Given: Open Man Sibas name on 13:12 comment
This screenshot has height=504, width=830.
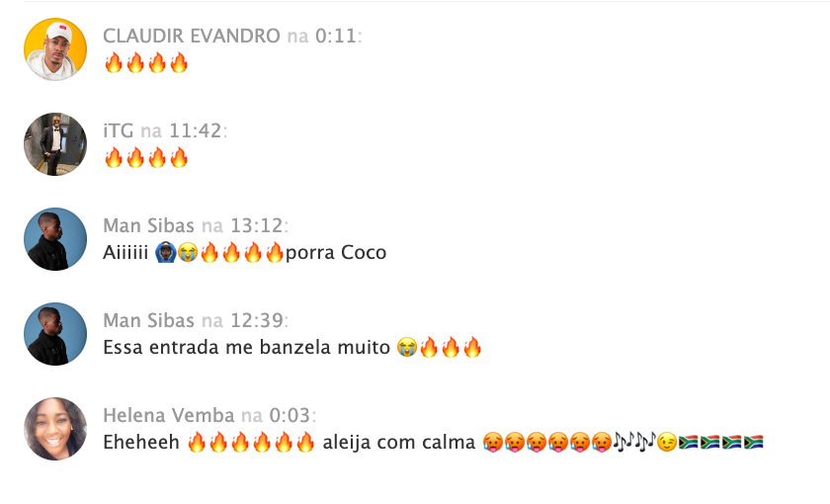Looking at the screenshot, I should coord(149,225).
